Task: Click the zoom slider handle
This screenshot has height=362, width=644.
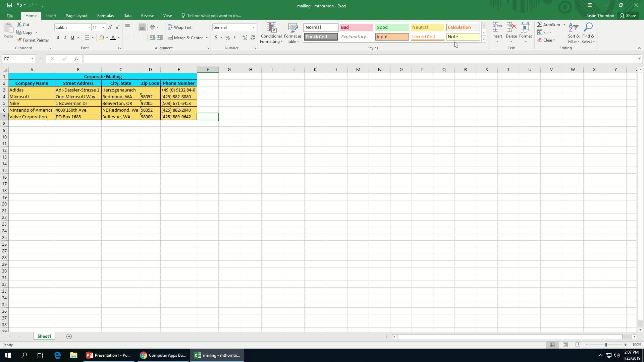Action: pos(606,345)
